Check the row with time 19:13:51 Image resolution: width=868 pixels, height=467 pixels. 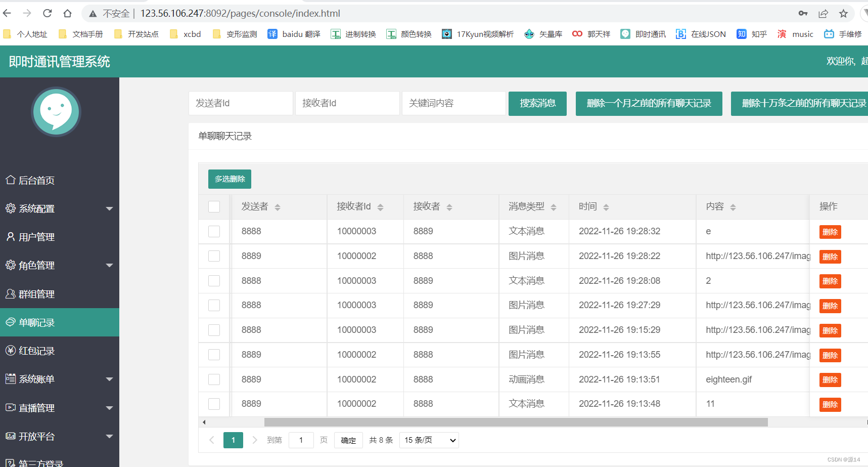[x=214, y=379]
